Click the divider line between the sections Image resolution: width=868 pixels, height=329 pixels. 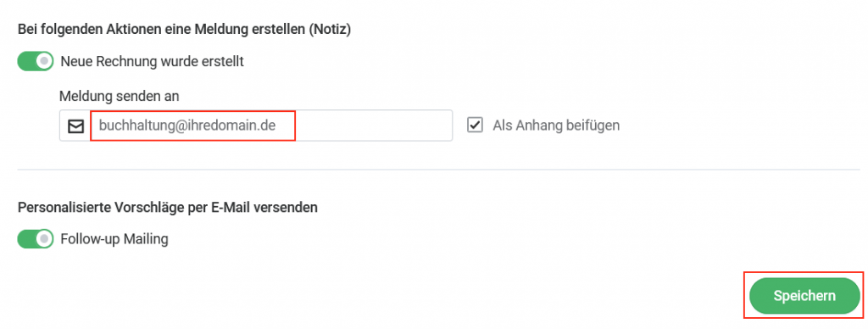[438, 169]
